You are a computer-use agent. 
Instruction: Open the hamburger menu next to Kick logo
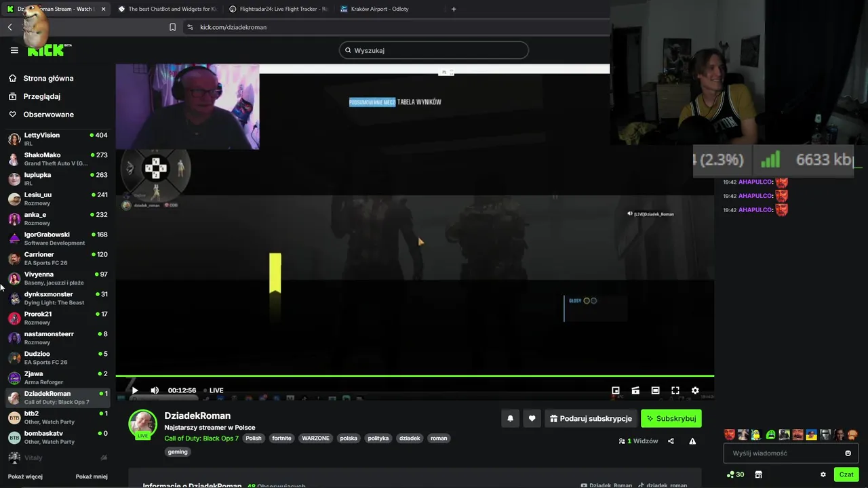point(14,50)
